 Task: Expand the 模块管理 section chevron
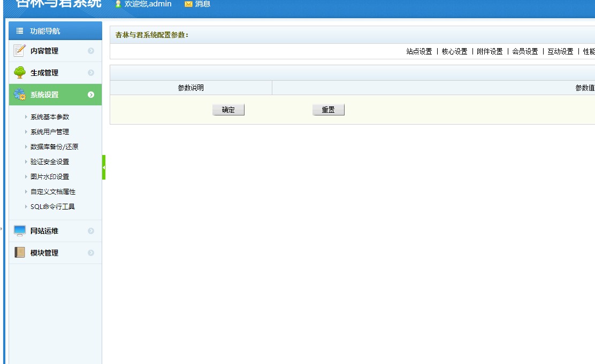point(90,252)
